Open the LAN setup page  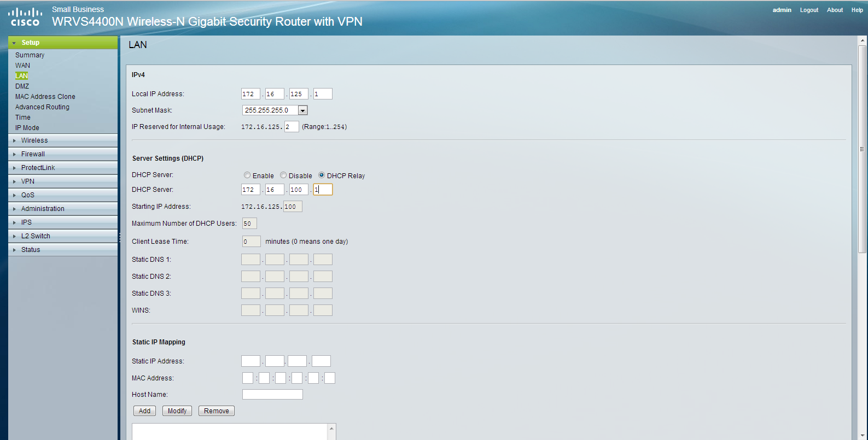click(21, 76)
